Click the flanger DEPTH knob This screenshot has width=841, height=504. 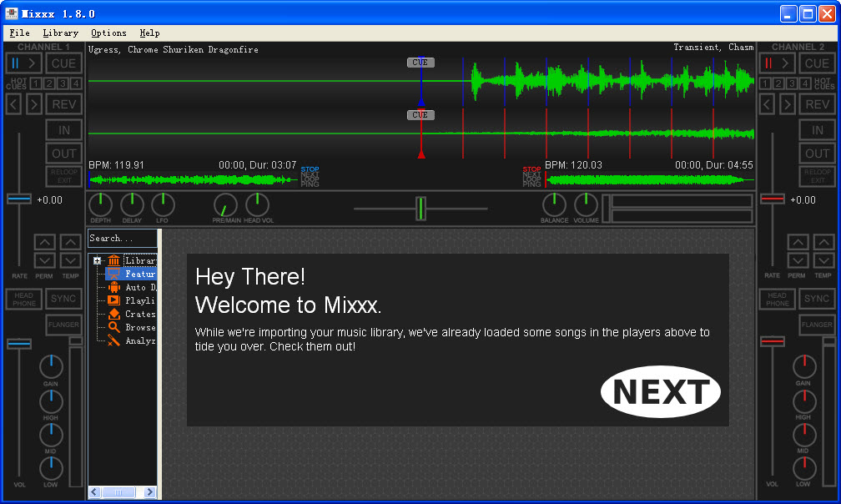tap(100, 204)
